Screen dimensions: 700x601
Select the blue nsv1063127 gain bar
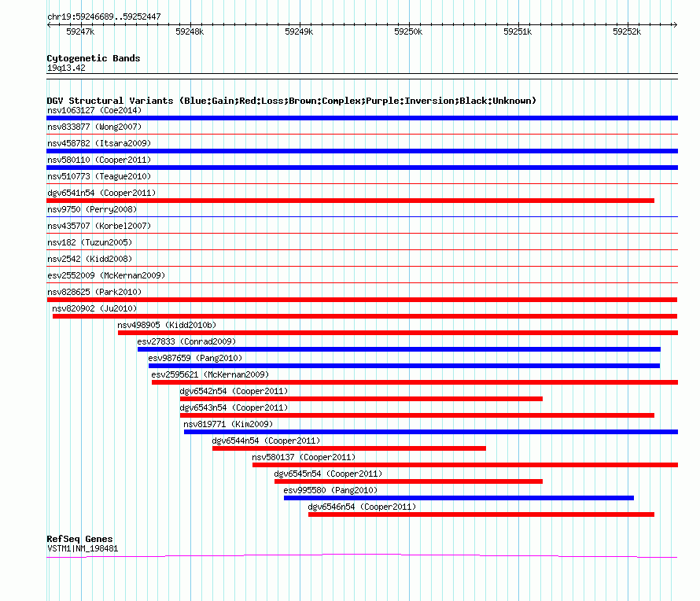coord(362,118)
